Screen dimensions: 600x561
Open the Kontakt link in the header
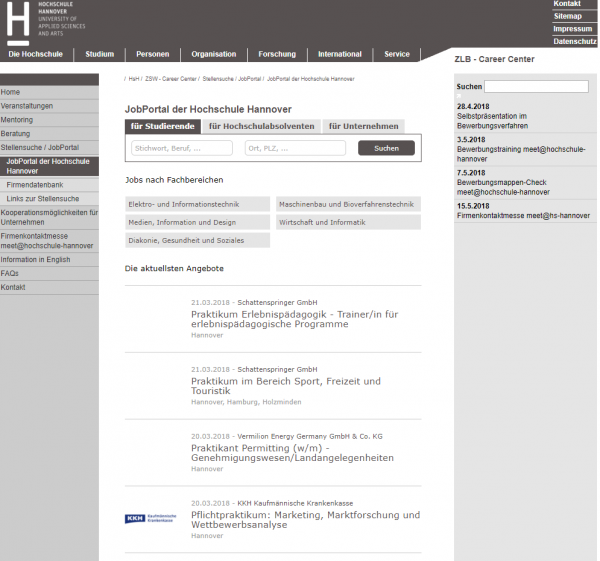(567, 4)
